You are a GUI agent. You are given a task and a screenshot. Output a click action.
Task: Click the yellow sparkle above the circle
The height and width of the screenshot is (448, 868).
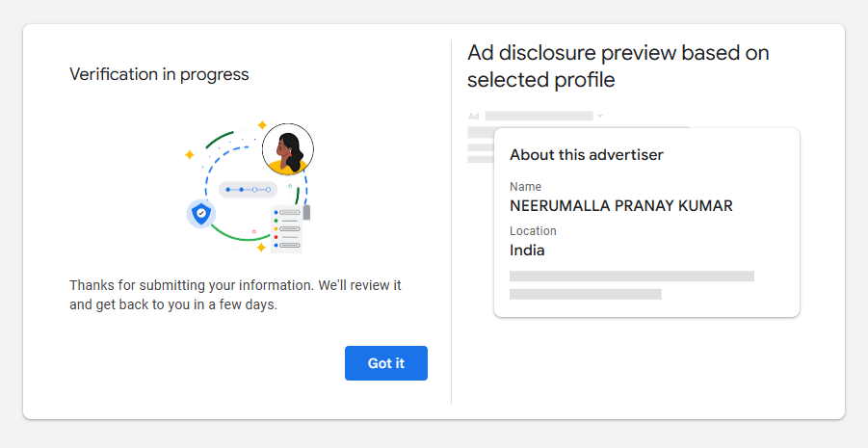pyautogui.click(x=262, y=125)
